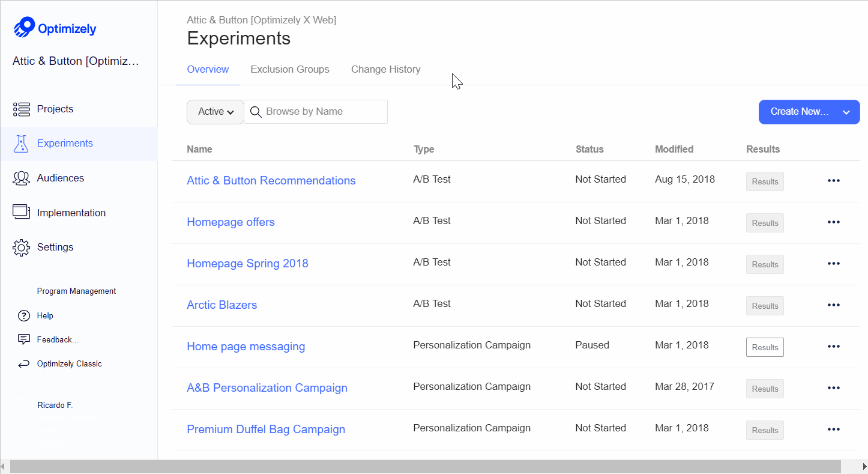This screenshot has height=474, width=868.
Task: Click the Name column header
Action: coord(200,150)
